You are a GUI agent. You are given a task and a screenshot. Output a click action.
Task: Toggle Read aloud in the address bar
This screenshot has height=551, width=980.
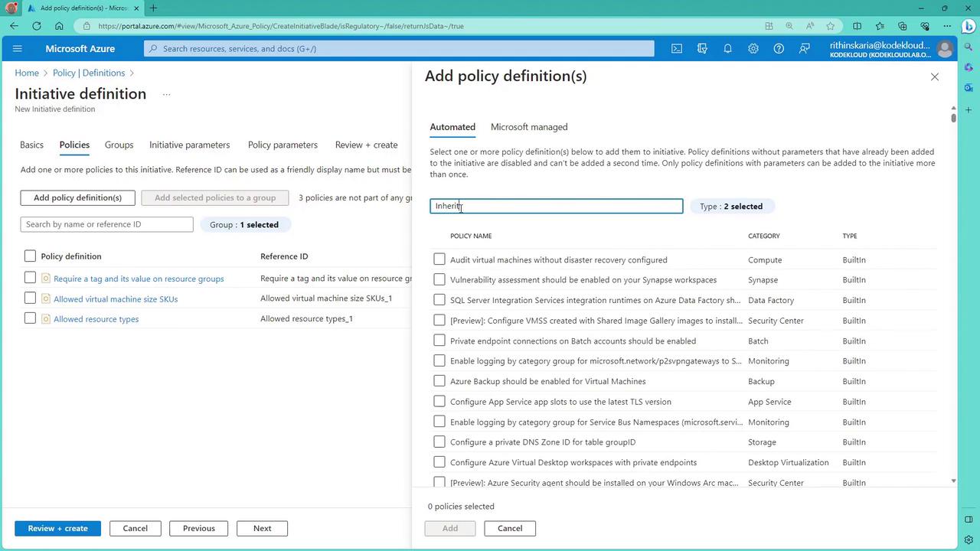(x=810, y=26)
